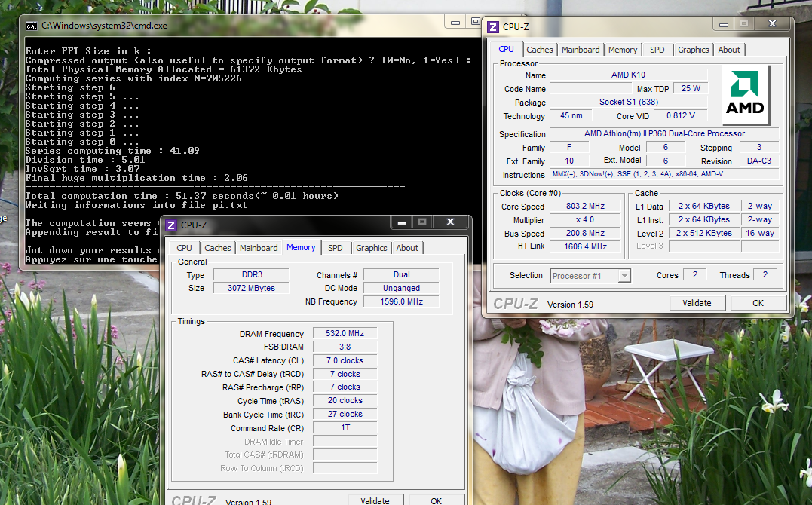Open About tab in right CPU-Z window

tap(729, 50)
